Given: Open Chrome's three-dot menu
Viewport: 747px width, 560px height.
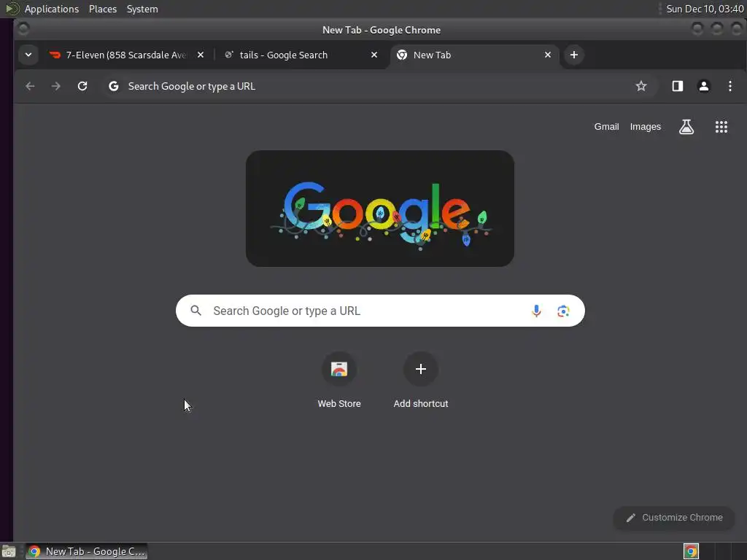Looking at the screenshot, I should (x=729, y=86).
